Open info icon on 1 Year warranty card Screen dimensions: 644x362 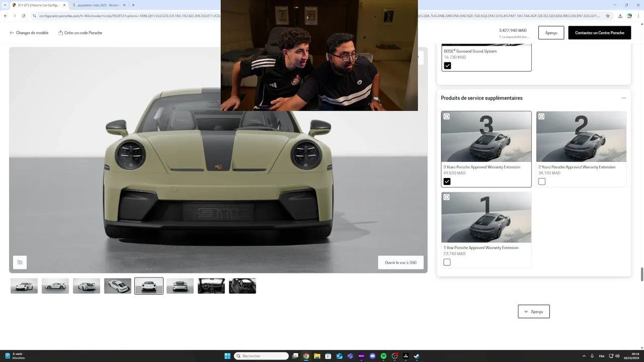[x=446, y=197]
